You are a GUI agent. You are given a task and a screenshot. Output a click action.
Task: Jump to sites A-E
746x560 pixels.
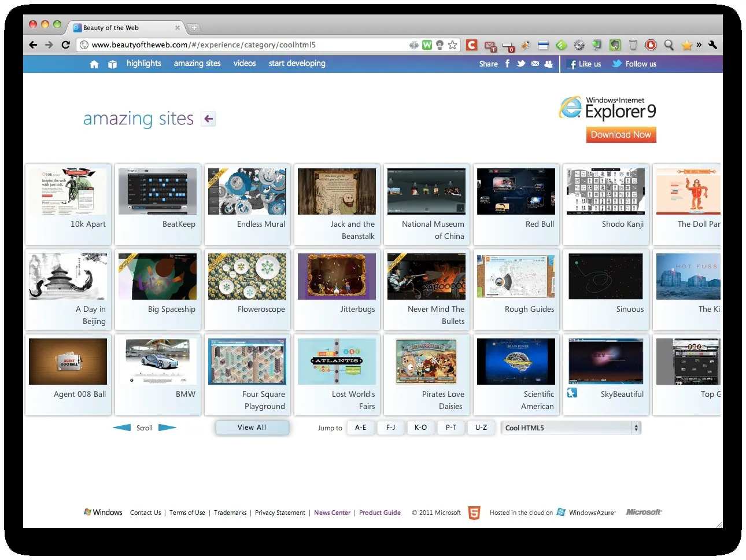(360, 428)
